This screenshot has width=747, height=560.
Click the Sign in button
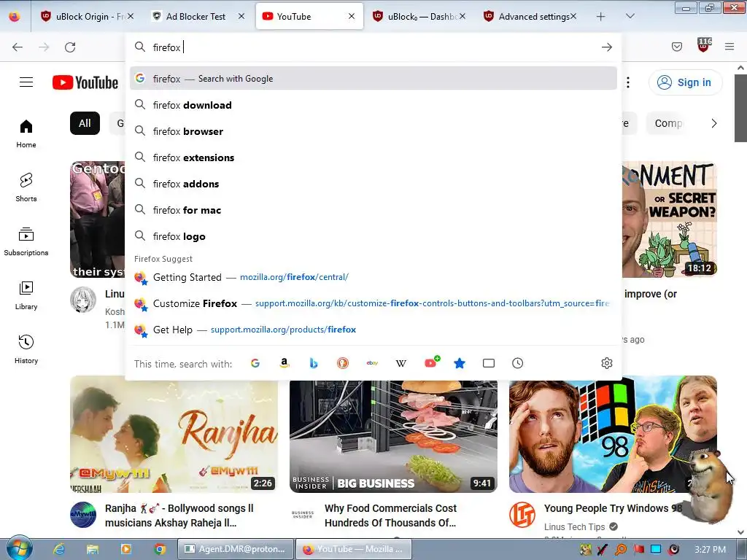pos(685,82)
